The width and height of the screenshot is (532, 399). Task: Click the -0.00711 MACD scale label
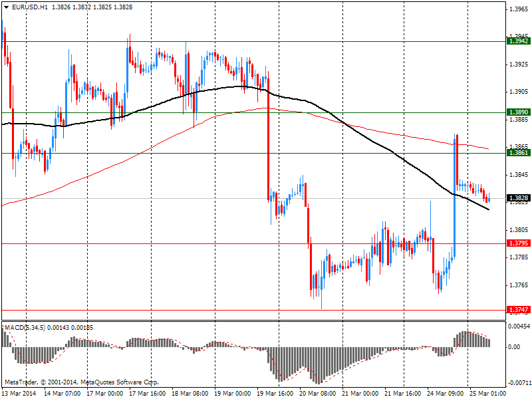click(519, 383)
